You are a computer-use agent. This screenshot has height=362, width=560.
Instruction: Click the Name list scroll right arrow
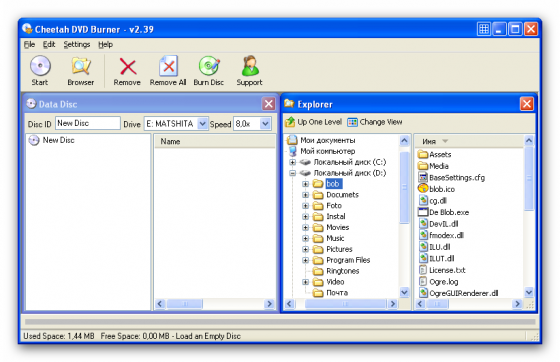[269, 304]
